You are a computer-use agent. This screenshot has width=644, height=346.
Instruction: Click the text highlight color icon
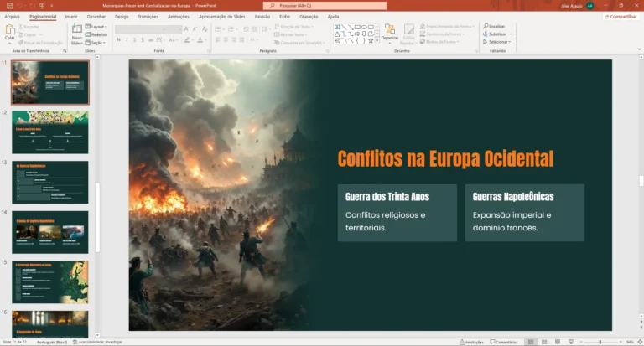coord(187,40)
